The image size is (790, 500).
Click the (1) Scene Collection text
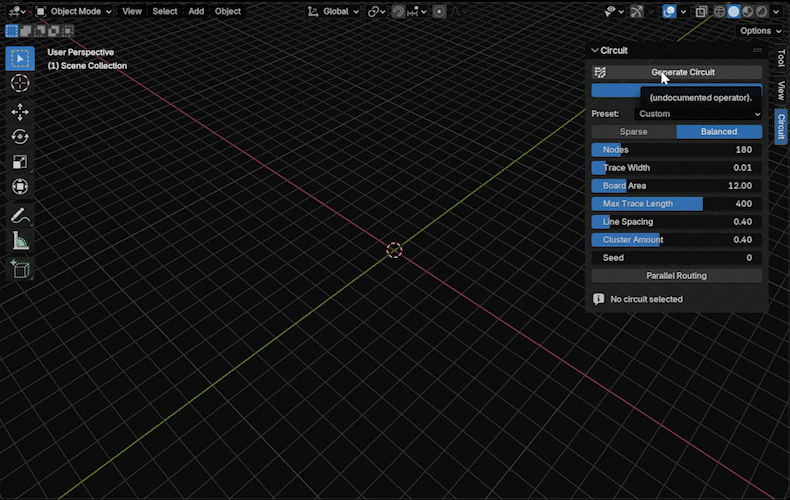pos(87,66)
